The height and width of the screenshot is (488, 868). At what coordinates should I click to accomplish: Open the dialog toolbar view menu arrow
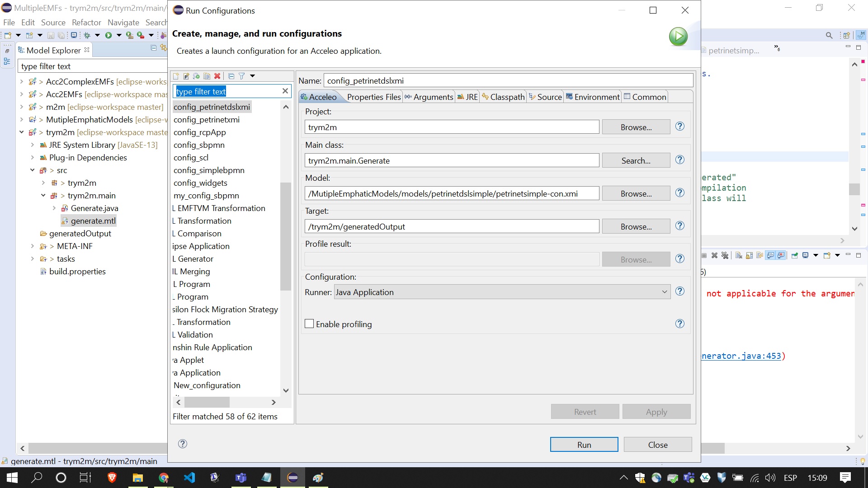[x=252, y=76]
